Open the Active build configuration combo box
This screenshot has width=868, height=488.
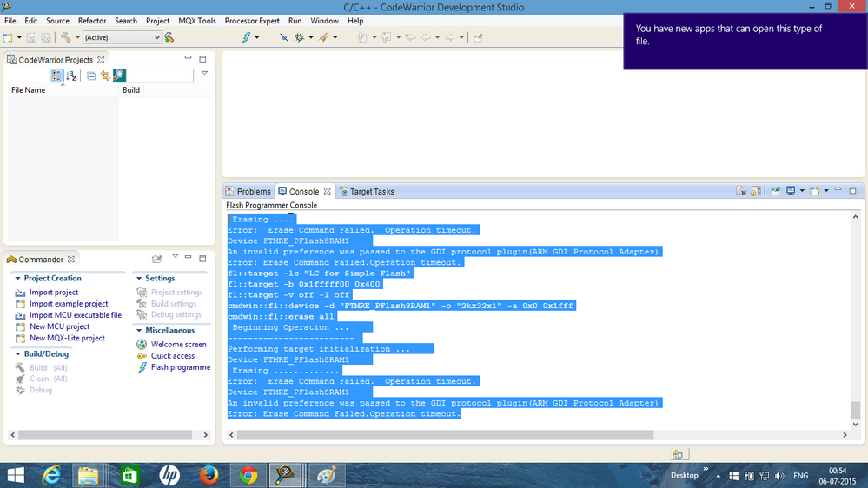point(122,37)
